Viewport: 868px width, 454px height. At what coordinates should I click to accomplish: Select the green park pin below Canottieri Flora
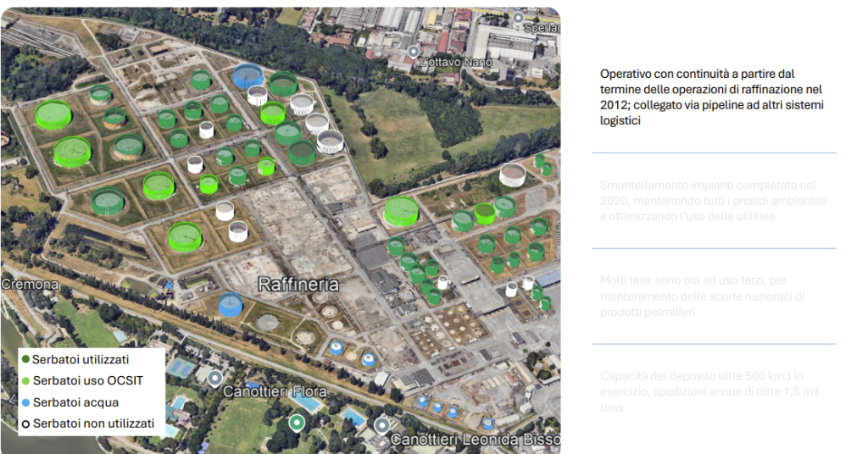[296, 422]
